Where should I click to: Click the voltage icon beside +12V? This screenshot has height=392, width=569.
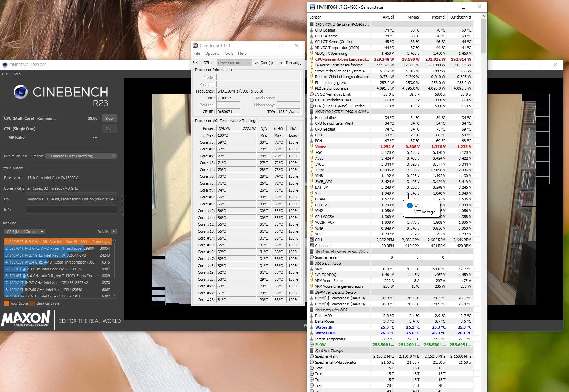(312, 170)
